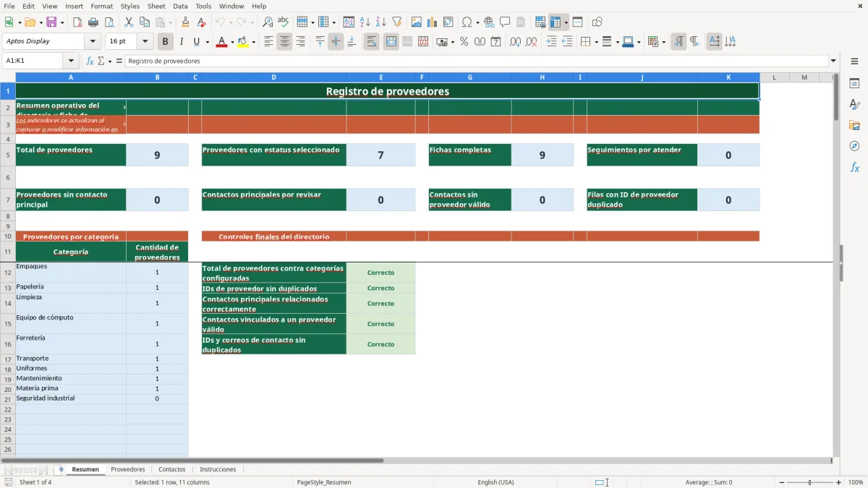Click the Print icon
This screenshot has width=868, height=488.
(93, 22)
